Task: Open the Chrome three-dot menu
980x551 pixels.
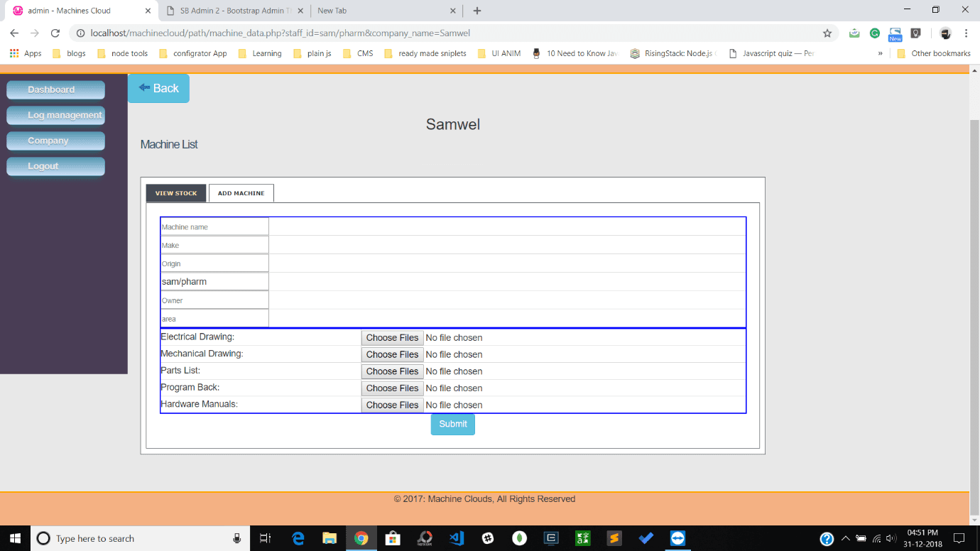Action: click(x=966, y=33)
